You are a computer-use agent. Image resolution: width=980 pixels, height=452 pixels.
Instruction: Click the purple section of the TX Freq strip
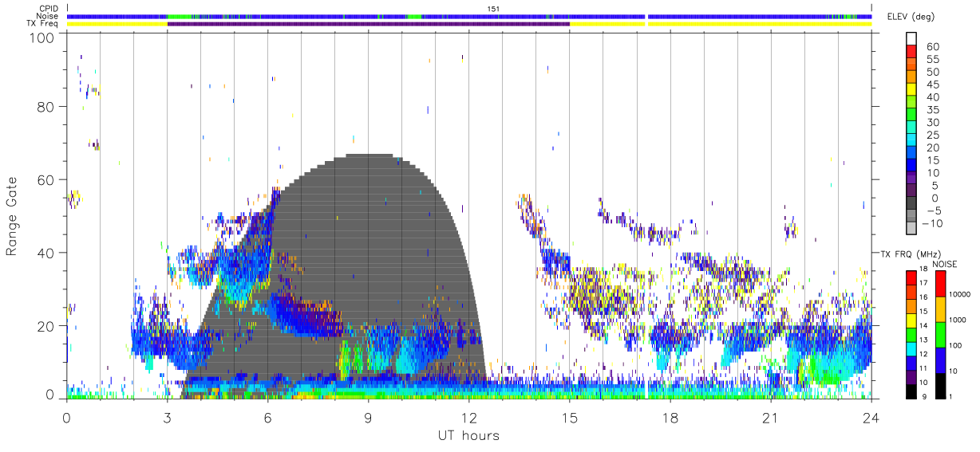click(x=368, y=24)
